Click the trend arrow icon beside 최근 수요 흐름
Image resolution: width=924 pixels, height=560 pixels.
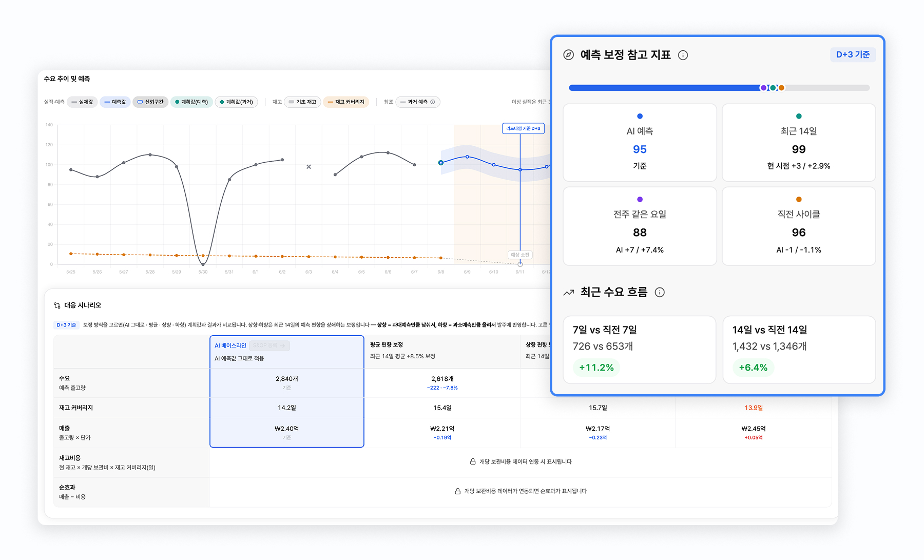(x=569, y=293)
